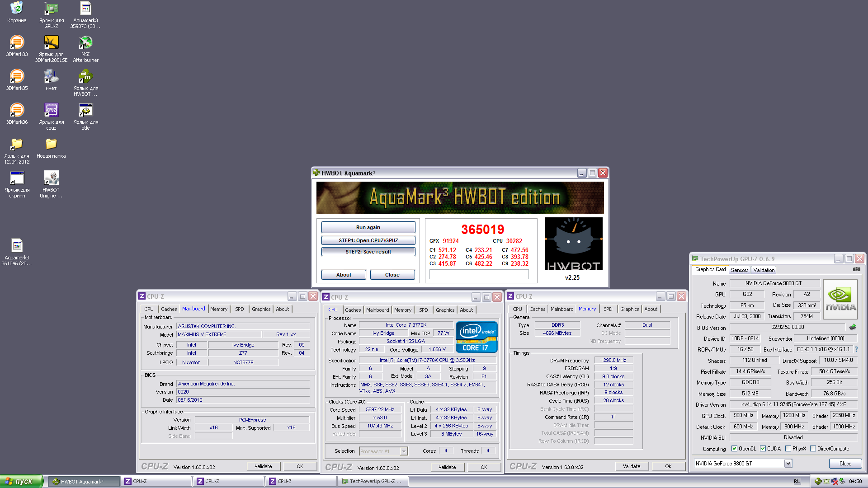
Task: Click the Core Speed value 5697.22 MHz
Action: (380, 410)
